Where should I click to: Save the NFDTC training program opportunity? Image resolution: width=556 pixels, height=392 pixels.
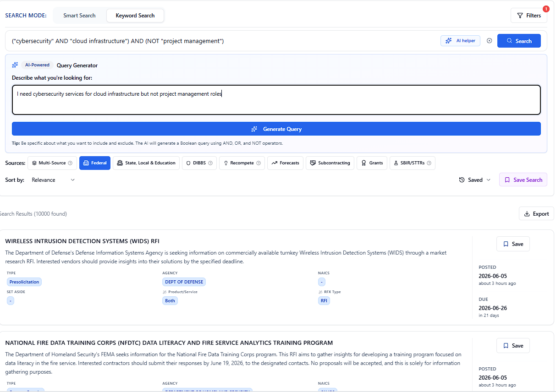(x=513, y=346)
